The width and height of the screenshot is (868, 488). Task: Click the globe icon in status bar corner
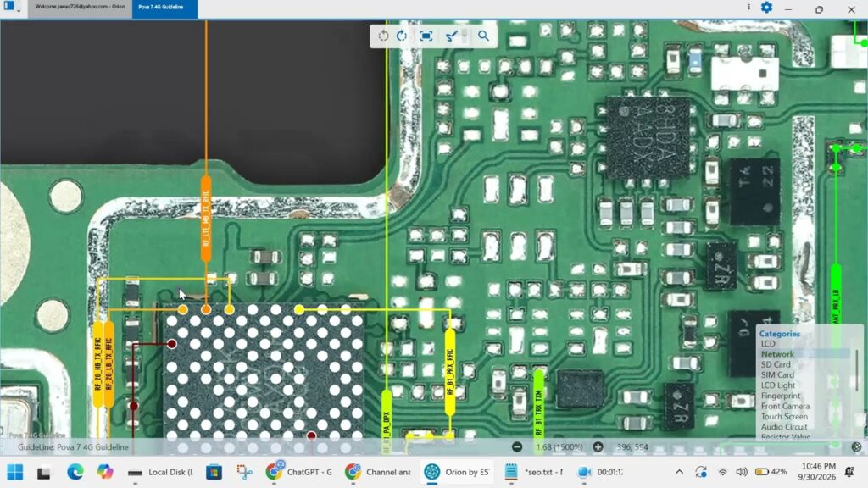(856, 447)
